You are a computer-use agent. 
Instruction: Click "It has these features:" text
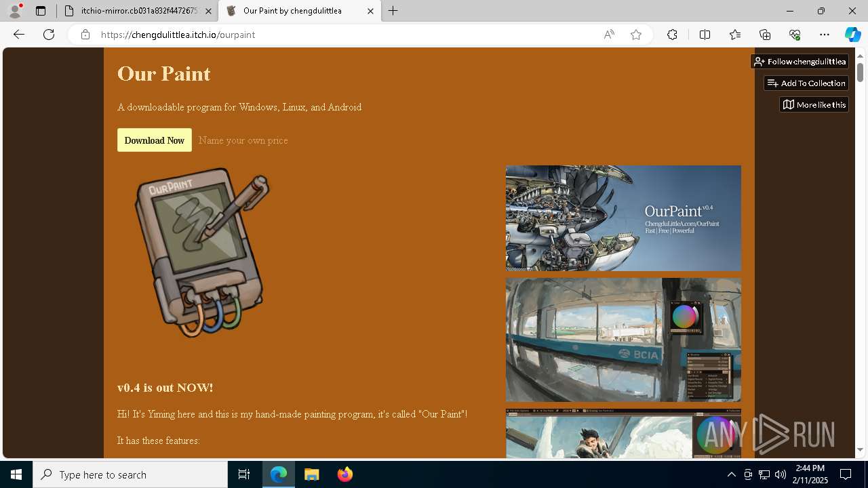coord(159,441)
